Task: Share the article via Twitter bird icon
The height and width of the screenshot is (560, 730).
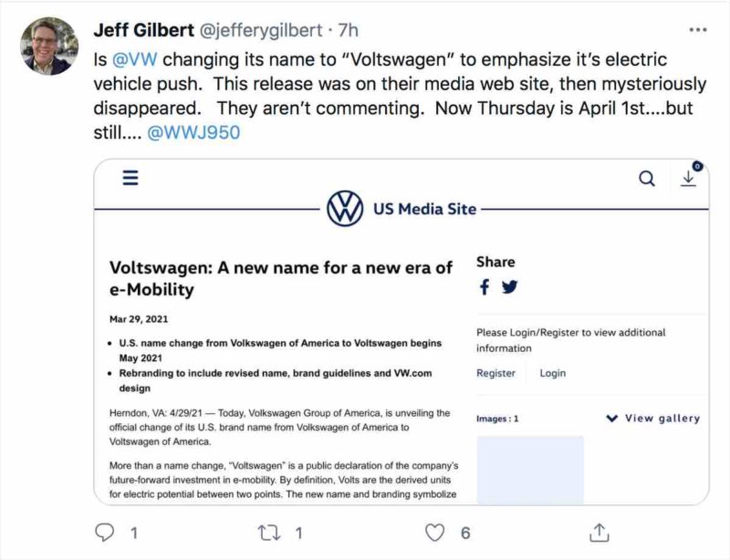Action: 509,287
